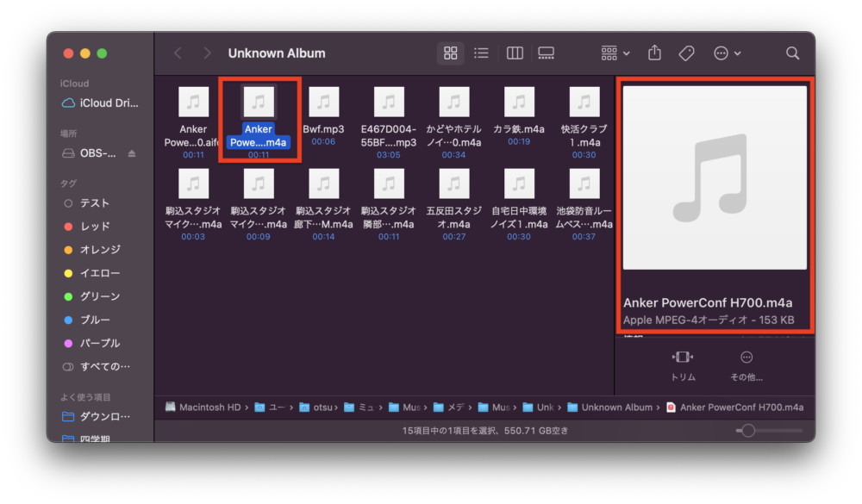Image resolution: width=862 pixels, height=504 pixels.
Task: Show all tags via すべての…
Action: pyautogui.click(x=97, y=367)
